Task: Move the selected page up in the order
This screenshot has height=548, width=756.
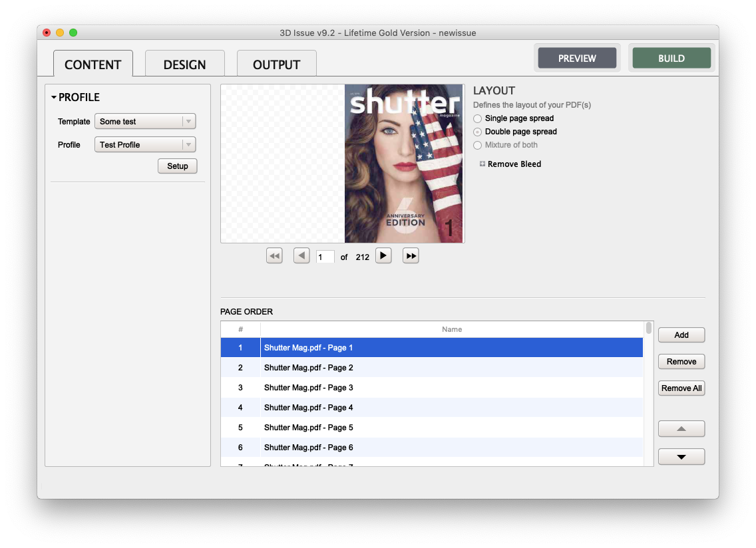Action: pos(681,429)
